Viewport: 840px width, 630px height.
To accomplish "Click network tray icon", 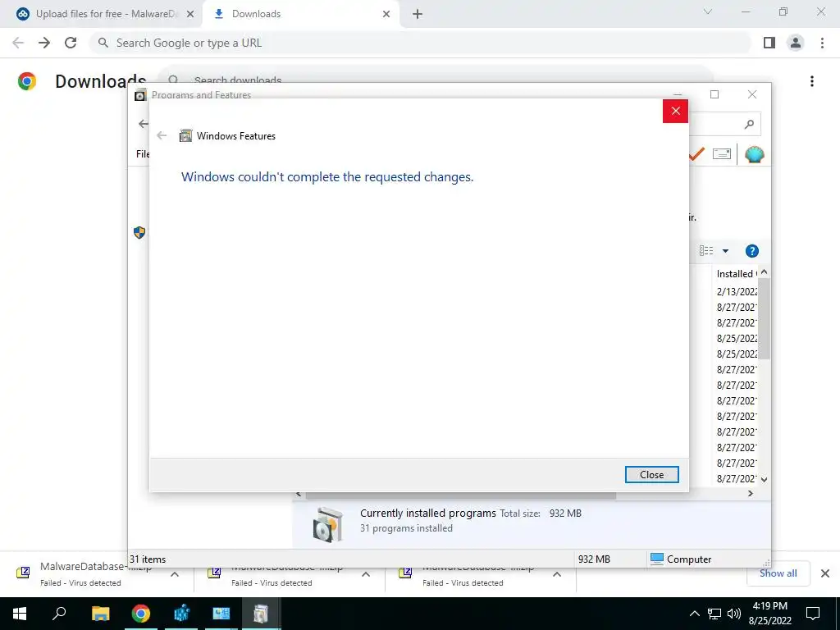I will 714,614.
